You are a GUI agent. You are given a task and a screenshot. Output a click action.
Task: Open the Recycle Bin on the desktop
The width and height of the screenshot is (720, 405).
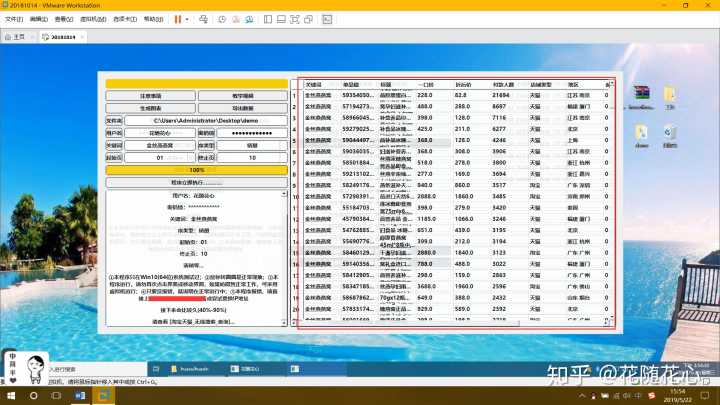669,134
